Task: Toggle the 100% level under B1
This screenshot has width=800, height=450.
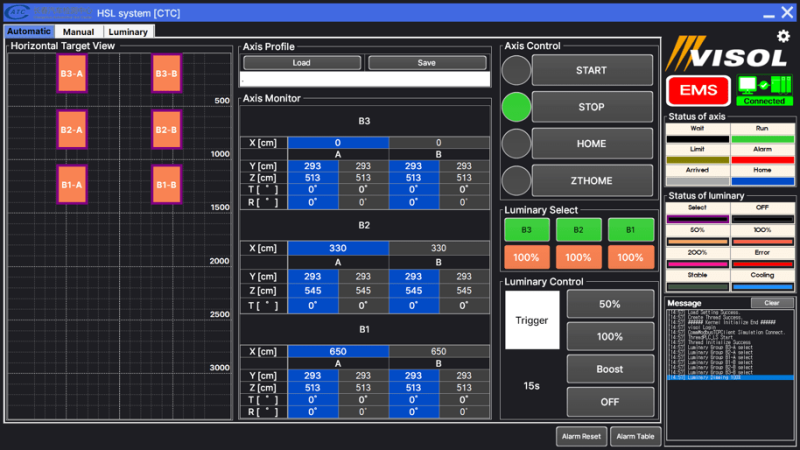Action: point(631,257)
